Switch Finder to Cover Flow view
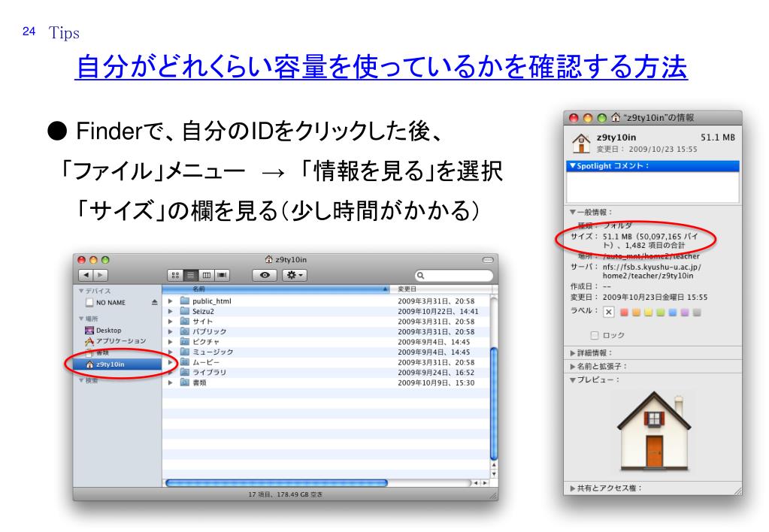Screen dimensions: 769x532 223,276
